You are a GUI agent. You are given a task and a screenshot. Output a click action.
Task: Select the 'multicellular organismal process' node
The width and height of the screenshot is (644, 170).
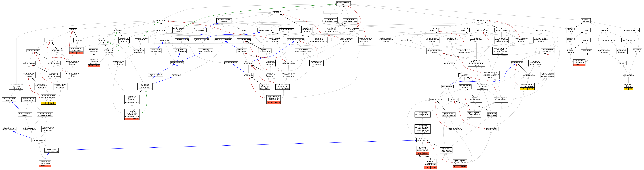coord(350,20)
